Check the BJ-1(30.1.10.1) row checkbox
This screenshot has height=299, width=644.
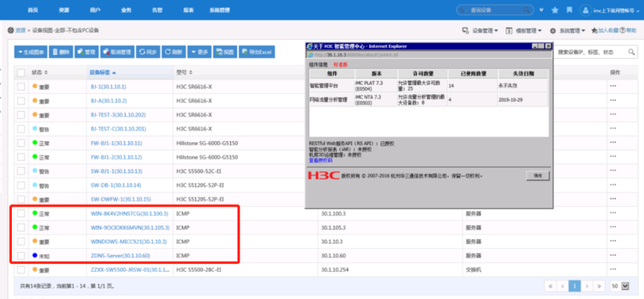pos(21,87)
